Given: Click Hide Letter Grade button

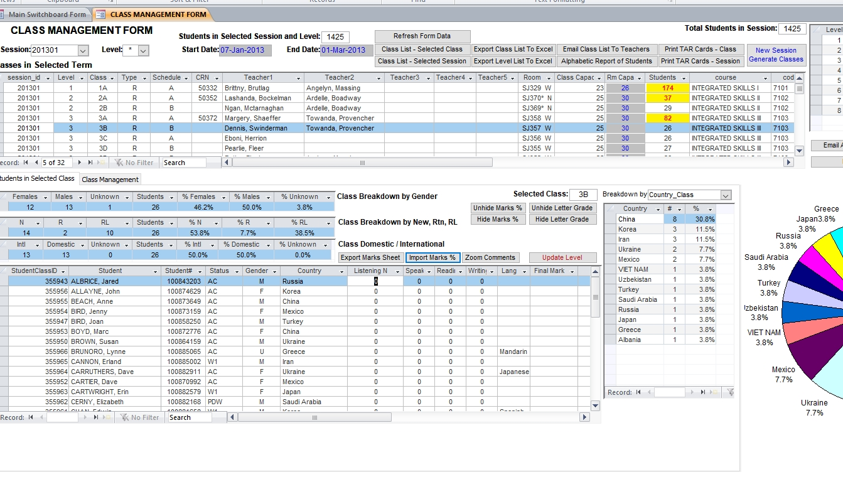Looking at the screenshot, I should [x=562, y=219].
